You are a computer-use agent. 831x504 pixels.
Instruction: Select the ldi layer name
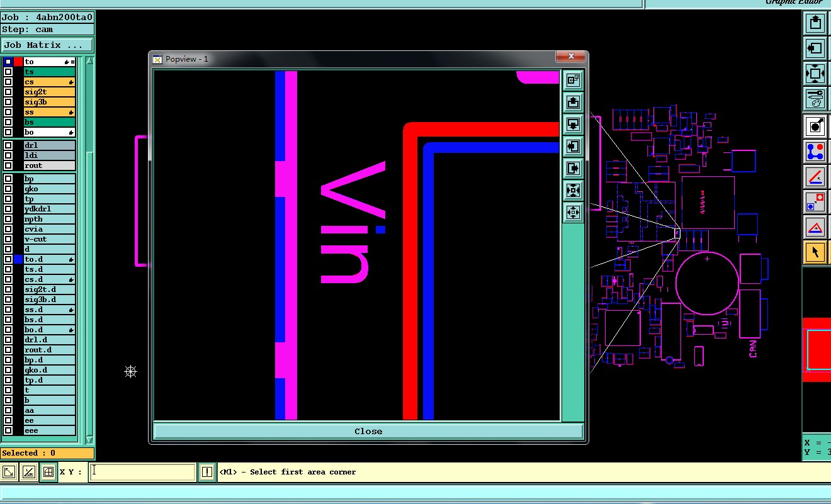coord(50,155)
